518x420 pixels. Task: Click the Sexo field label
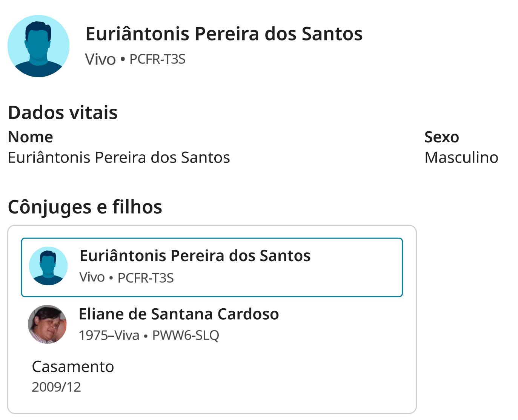[x=442, y=137]
